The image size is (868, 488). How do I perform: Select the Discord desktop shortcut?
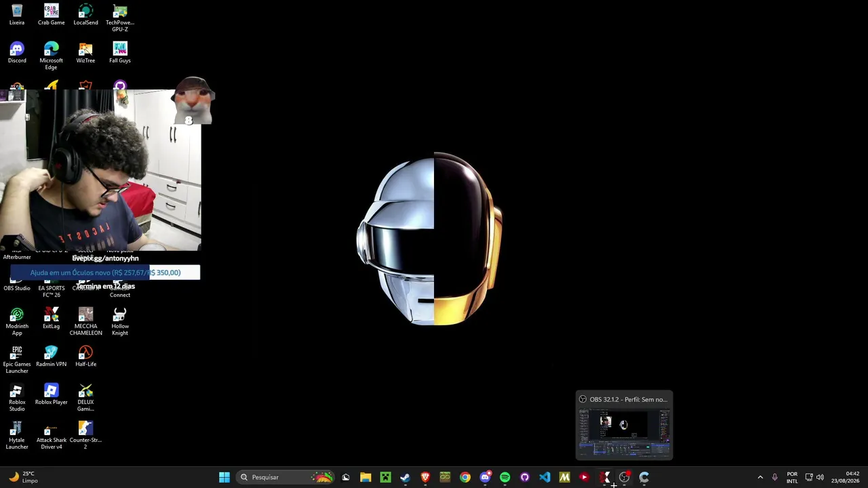tap(17, 53)
